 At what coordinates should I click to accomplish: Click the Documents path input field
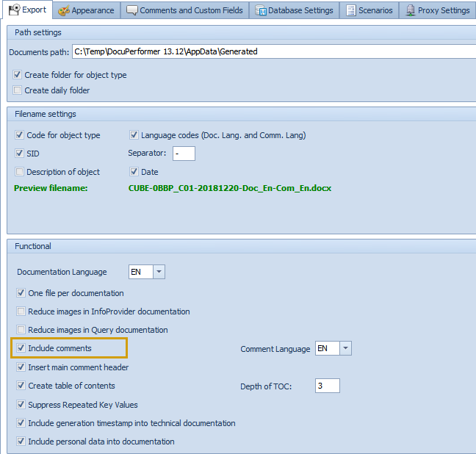(x=272, y=51)
